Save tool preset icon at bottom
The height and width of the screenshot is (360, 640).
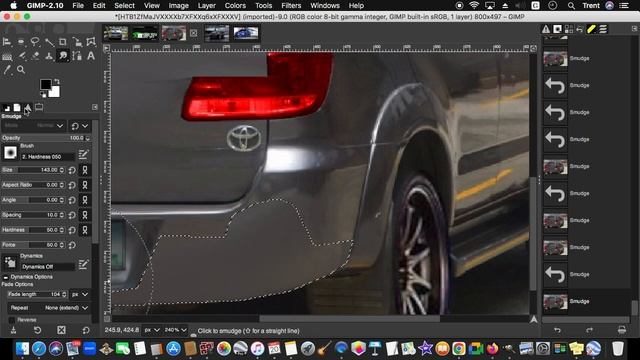pos(13,330)
